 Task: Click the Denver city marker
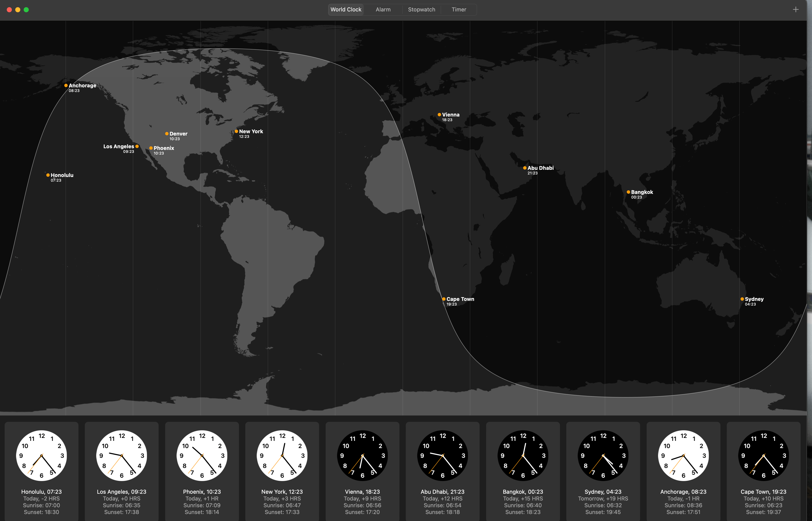point(166,134)
